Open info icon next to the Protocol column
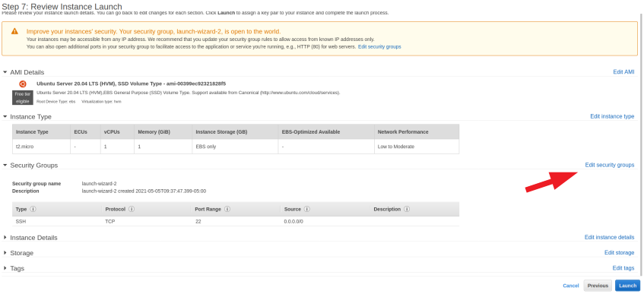Viewport: 644px width, 294px height. click(x=132, y=209)
